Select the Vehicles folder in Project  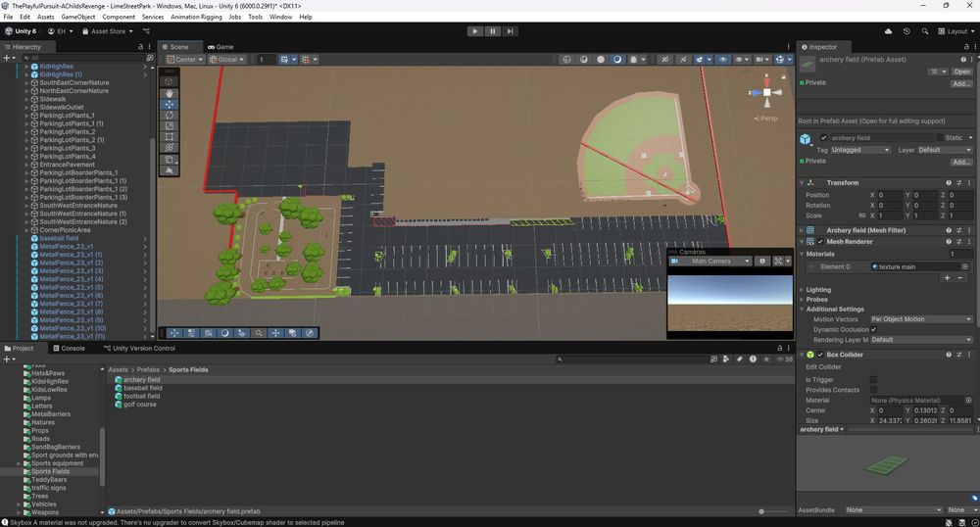[43, 503]
